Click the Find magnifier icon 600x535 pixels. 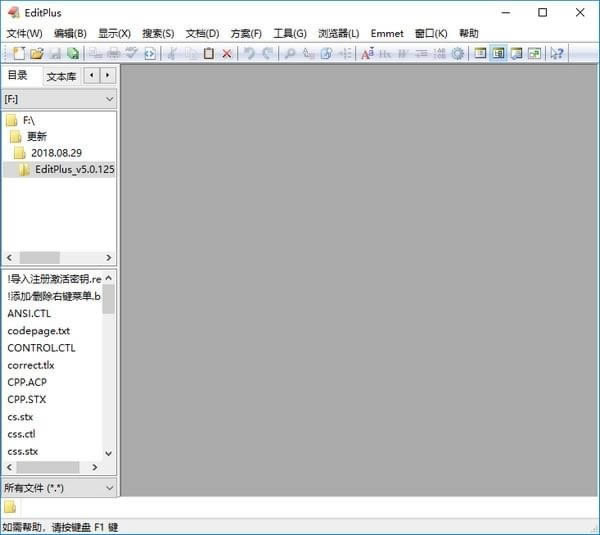(290, 53)
